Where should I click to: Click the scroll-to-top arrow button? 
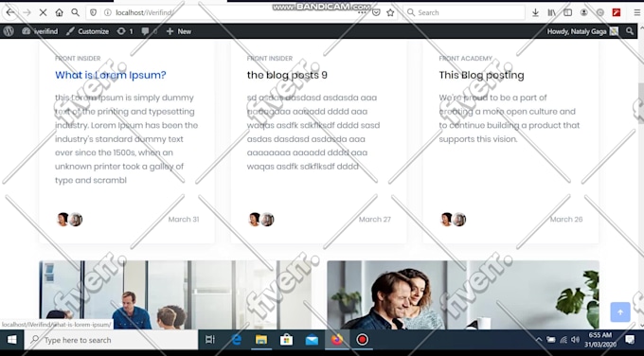click(x=620, y=312)
